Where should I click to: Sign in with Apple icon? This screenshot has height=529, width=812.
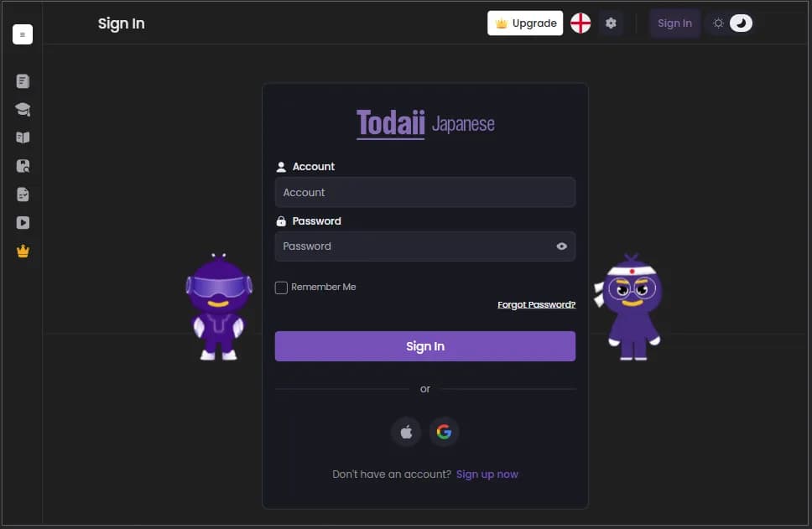coord(407,432)
